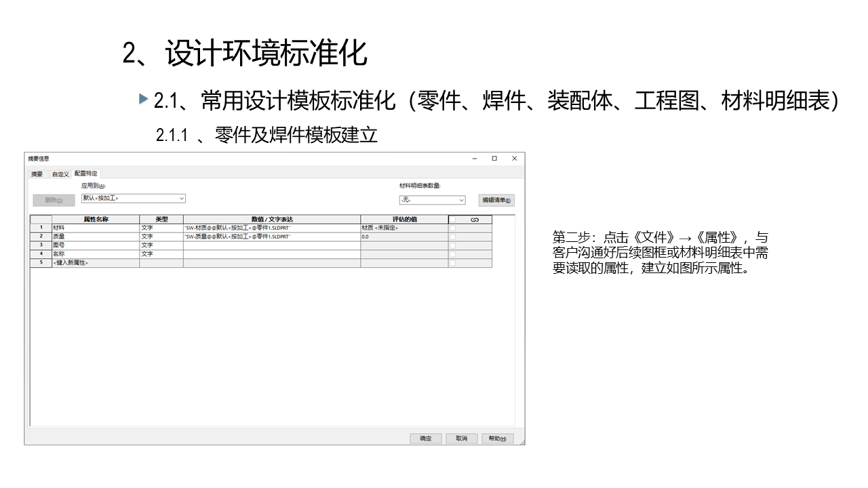Viewport: 868px width, 488px height.
Task: Select the 配置特定 tab
Action: (x=86, y=174)
